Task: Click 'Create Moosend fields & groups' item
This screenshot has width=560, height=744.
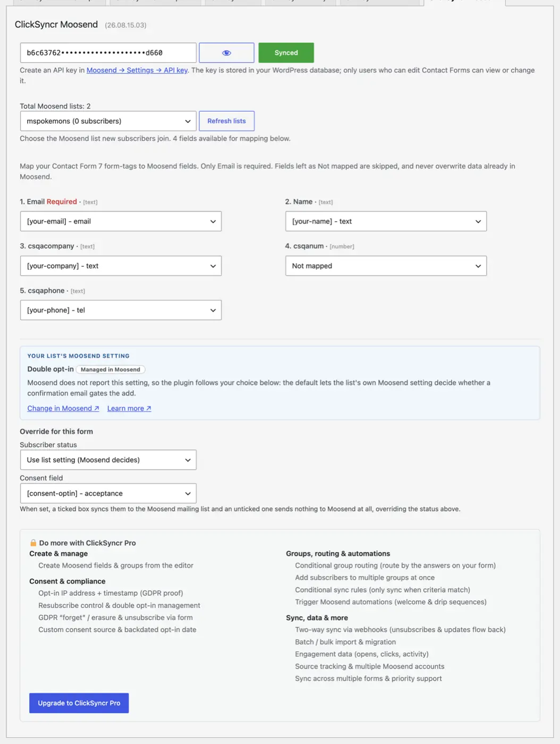Action: click(116, 565)
